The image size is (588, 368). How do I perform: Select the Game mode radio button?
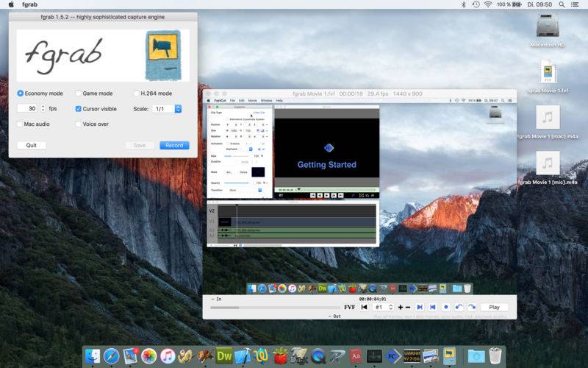point(79,93)
